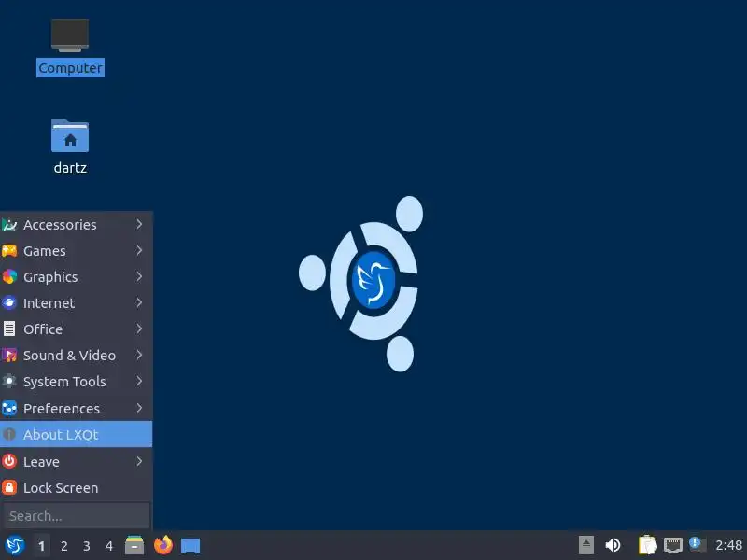Expand the Internet submenu arrow
Image resolution: width=747 pixels, height=560 pixels.
click(x=139, y=302)
